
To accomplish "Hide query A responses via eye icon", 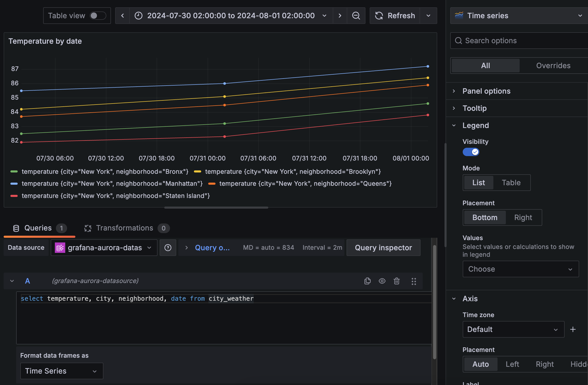I will pos(382,281).
